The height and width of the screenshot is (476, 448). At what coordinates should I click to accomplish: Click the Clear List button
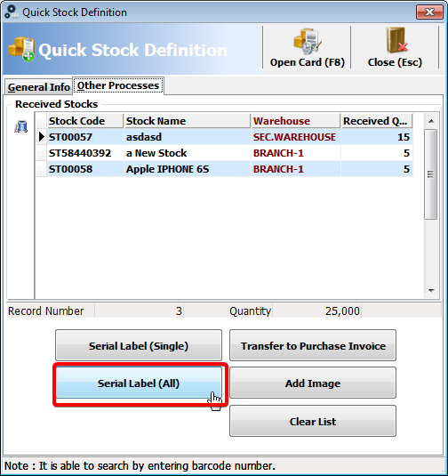click(313, 422)
